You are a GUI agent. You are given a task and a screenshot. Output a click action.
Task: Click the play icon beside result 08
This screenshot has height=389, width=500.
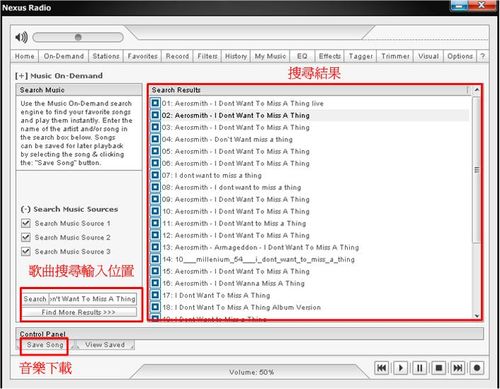[x=155, y=187]
